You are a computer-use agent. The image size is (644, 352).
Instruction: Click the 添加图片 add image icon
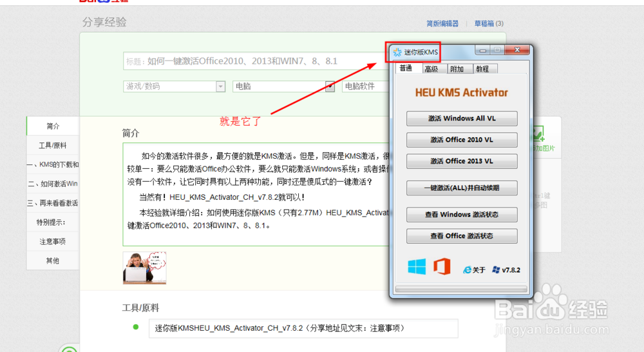(x=538, y=133)
